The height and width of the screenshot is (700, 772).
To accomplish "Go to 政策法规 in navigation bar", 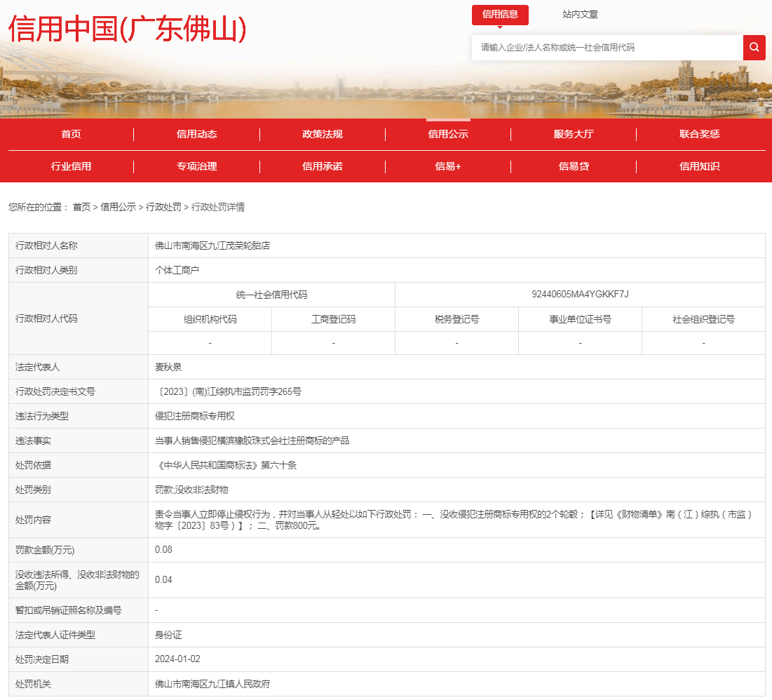I will [x=322, y=135].
